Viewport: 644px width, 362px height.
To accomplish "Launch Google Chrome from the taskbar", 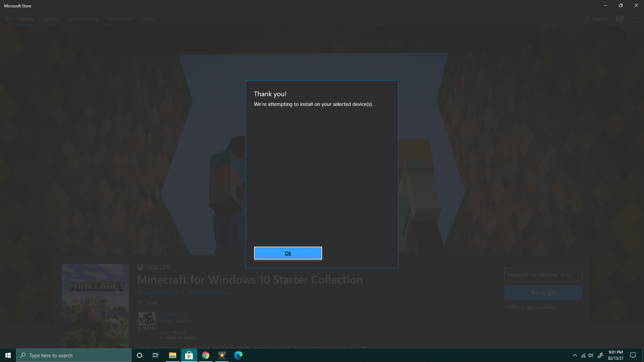I will (206, 355).
